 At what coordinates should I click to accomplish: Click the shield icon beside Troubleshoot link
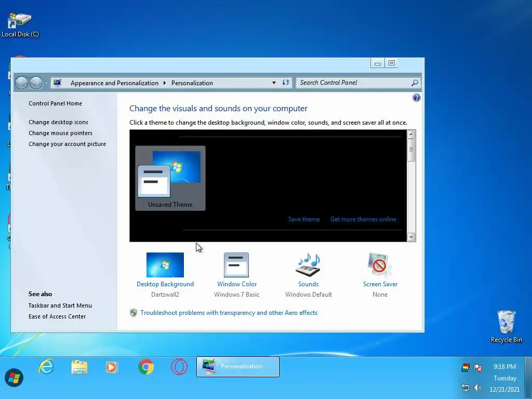click(x=134, y=313)
